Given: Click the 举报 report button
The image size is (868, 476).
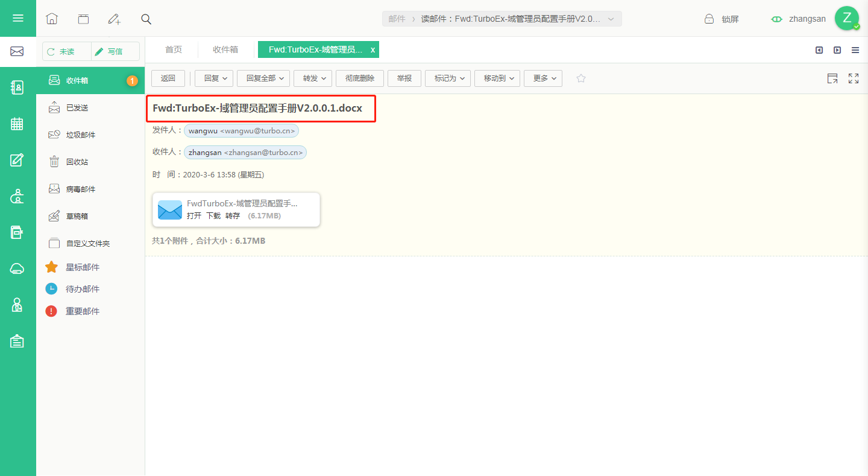Looking at the screenshot, I should (404, 78).
